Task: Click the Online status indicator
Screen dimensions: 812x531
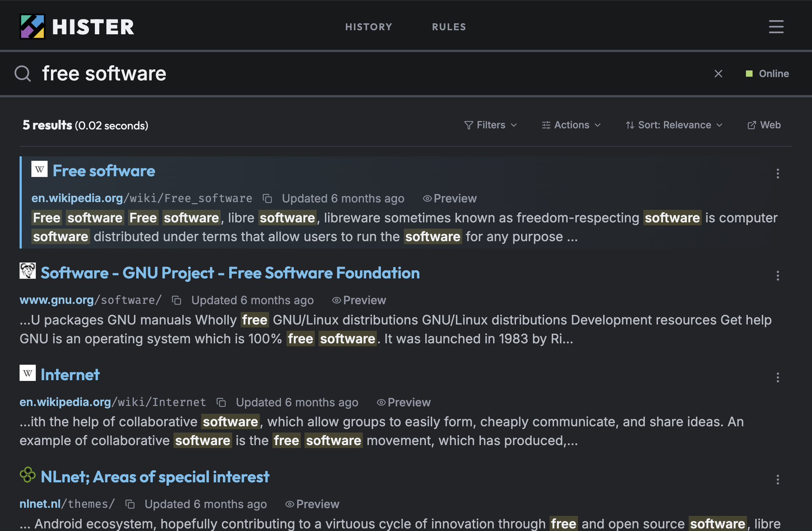Action: (767, 74)
